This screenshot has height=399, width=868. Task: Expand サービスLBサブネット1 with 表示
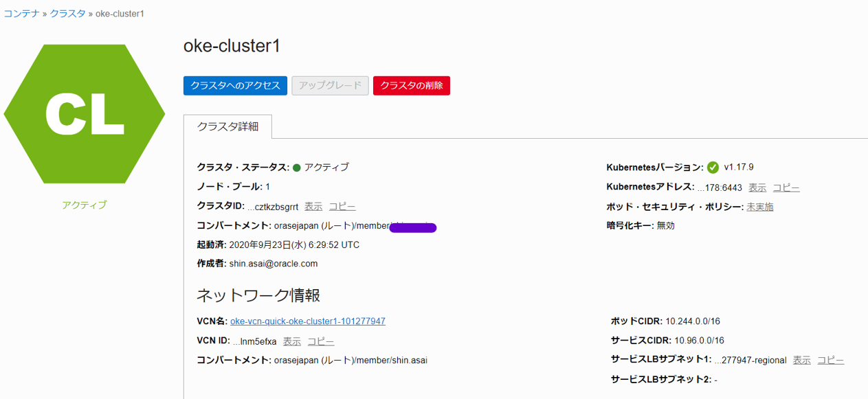[801, 360]
